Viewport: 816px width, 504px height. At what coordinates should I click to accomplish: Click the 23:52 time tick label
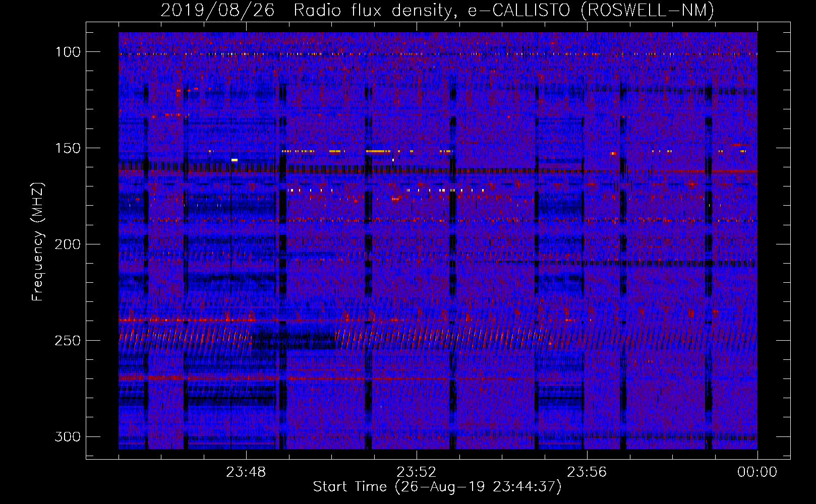click(x=417, y=472)
